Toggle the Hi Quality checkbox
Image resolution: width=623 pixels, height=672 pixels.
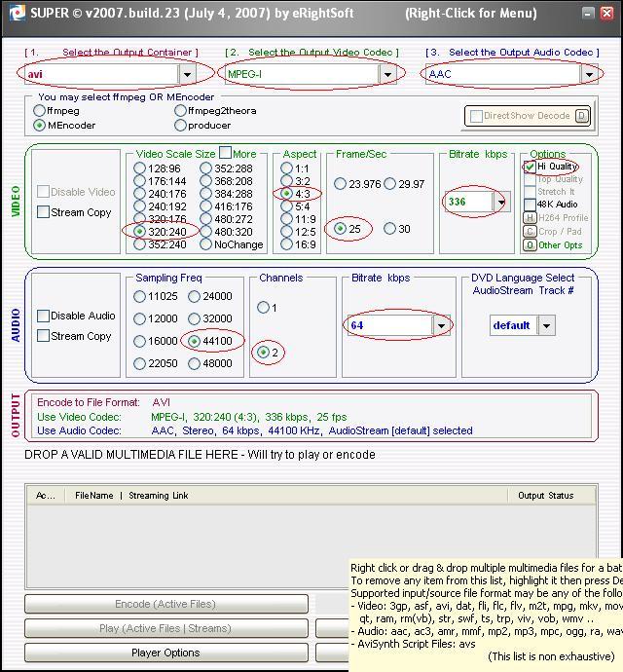(x=530, y=167)
